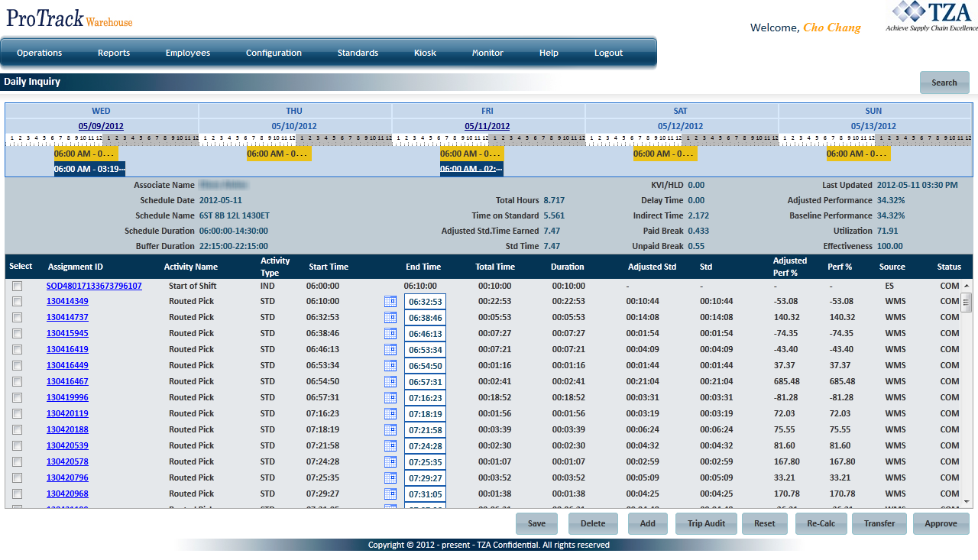Click the Add button
Viewport: 978px width, 560px height.
[x=647, y=523]
